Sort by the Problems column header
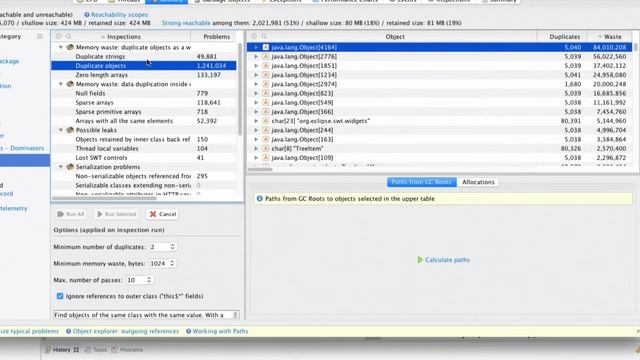Image resolution: width=640 pixels, height=360 pixels. point(216,37)
